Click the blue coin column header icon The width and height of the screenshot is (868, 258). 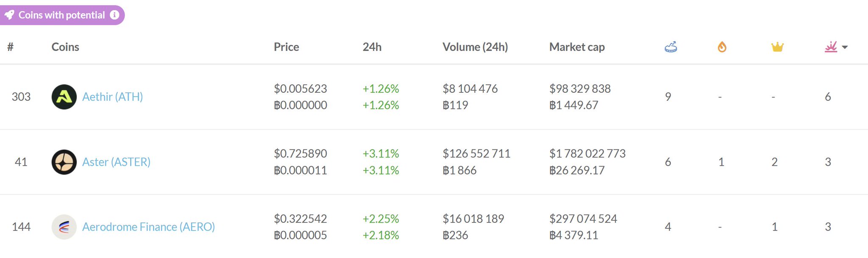click(x=670, y=47)
